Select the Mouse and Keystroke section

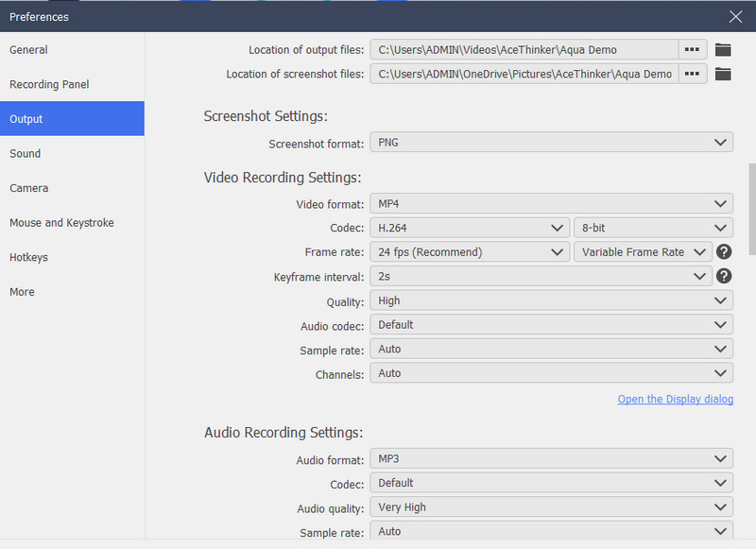(x=61, y=222)
